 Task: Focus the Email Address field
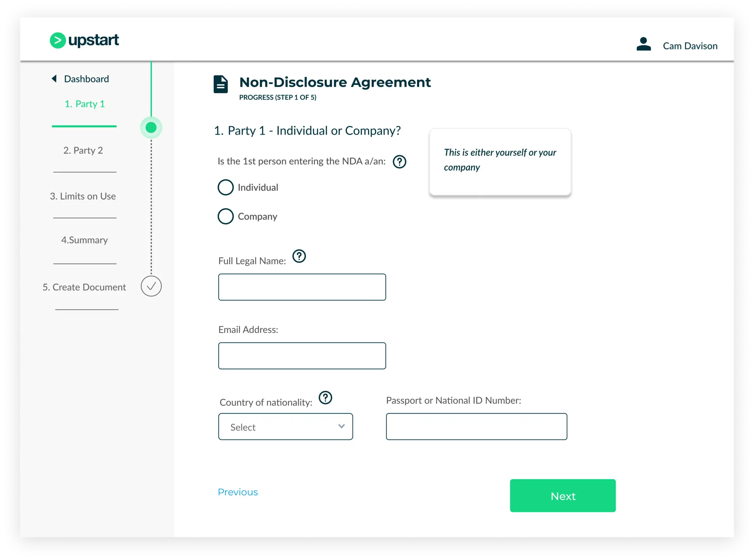click(x=302, y=356)
